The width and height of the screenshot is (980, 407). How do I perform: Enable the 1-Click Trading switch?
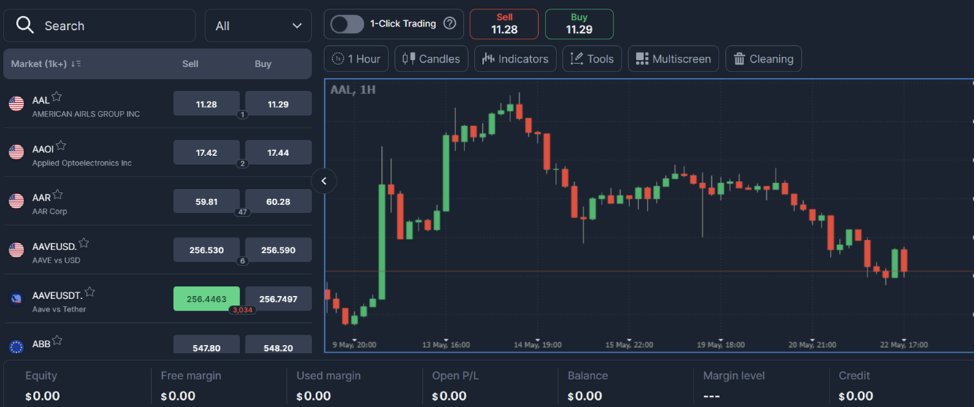pos(347,24)
